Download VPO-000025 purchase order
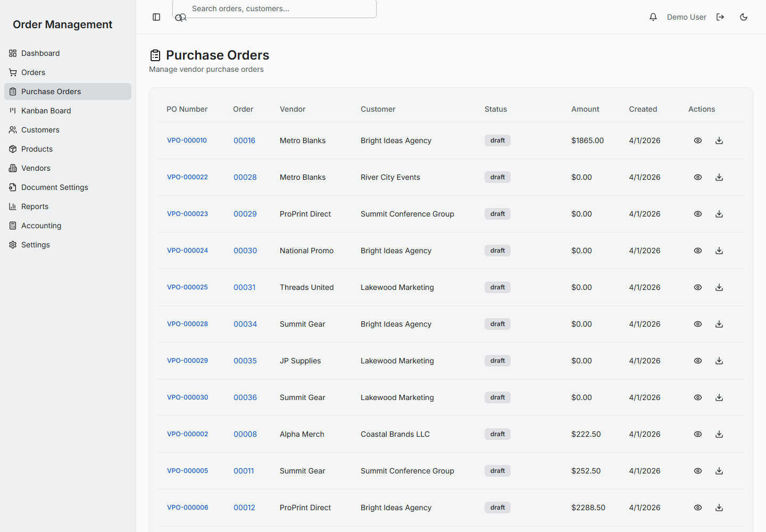Screen dimensions: 766x532 (719, 287)
